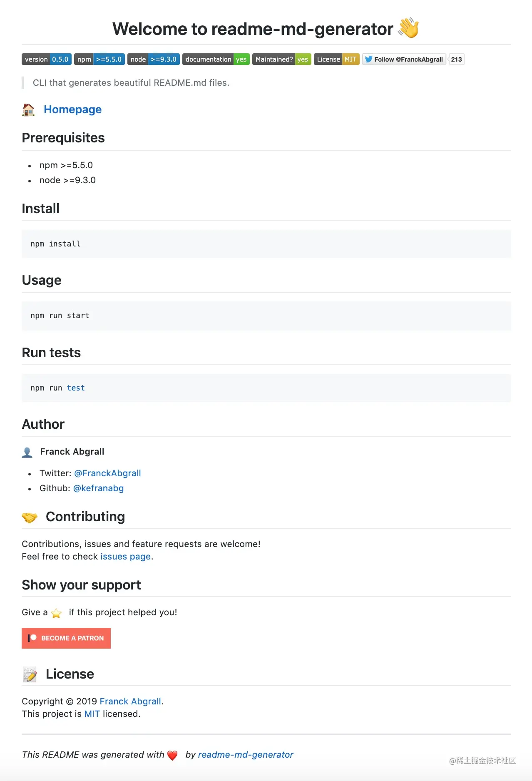Click the 213 followers count bubble
This screenshot has height=781, width=532.
[456, 59]
